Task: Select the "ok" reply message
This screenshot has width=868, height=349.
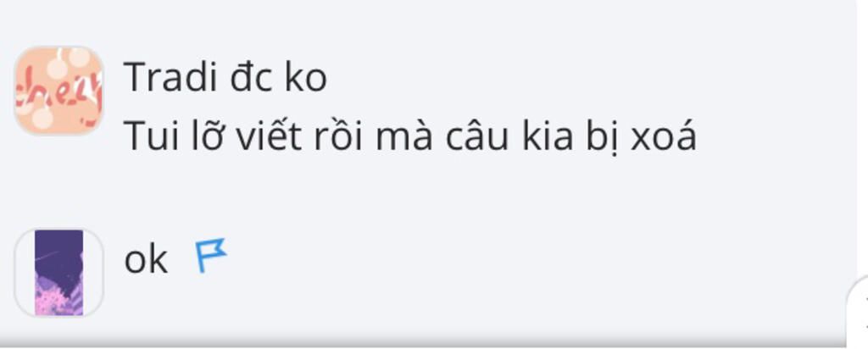Action: coord(146,259)
